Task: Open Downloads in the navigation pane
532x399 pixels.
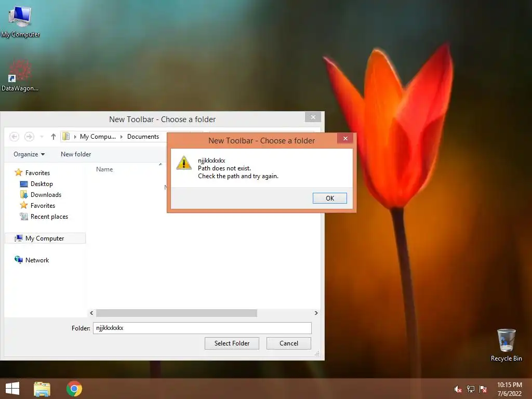Action: point(46,195)
